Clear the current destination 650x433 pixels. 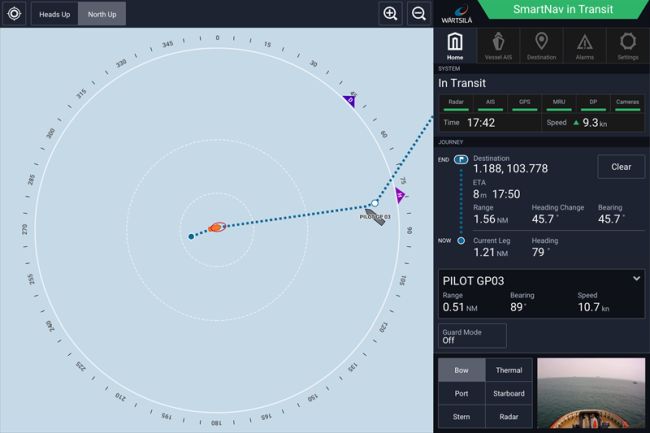click(x=621, y=167)
